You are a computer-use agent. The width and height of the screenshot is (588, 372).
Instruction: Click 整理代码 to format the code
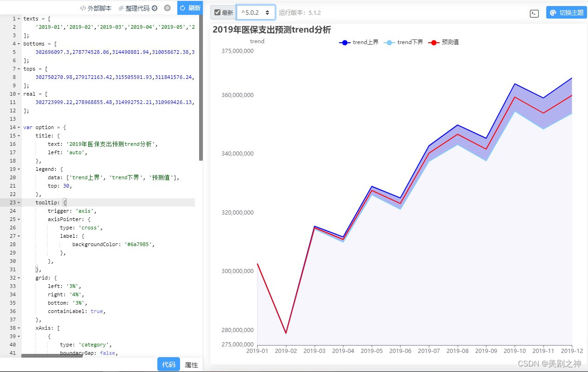(134, 8)
